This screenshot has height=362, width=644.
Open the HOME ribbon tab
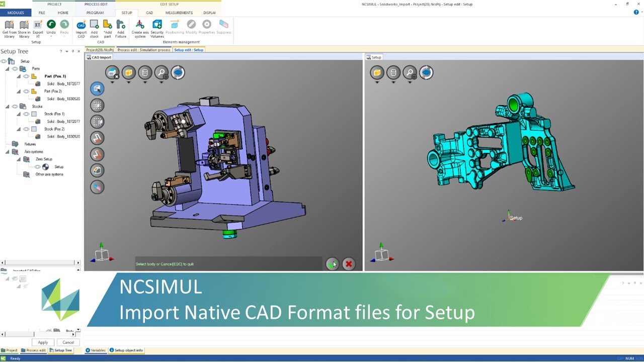pos(63,13)
